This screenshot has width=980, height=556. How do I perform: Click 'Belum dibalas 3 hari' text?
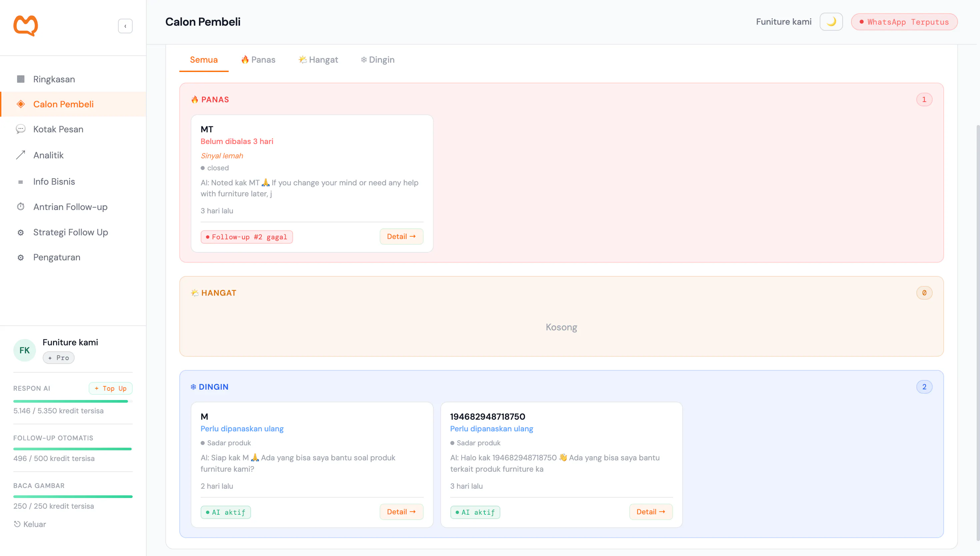coord(237,141)
